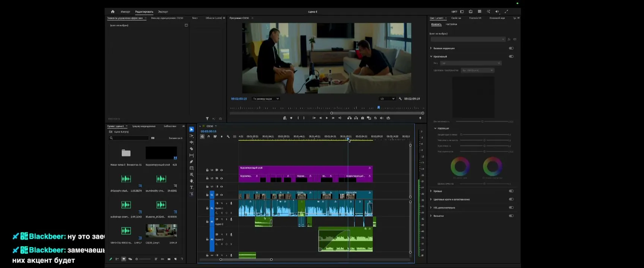This screenshot has width=644, height=268.
Task: Click the audio volume icon in top bar
Action: point(497,12)
